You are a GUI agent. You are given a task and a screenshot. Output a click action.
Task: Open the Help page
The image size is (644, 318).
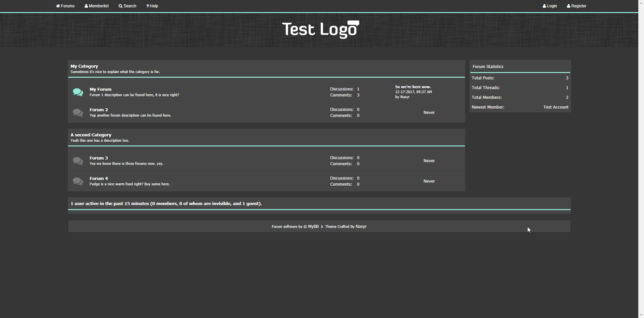coord(152,6)
